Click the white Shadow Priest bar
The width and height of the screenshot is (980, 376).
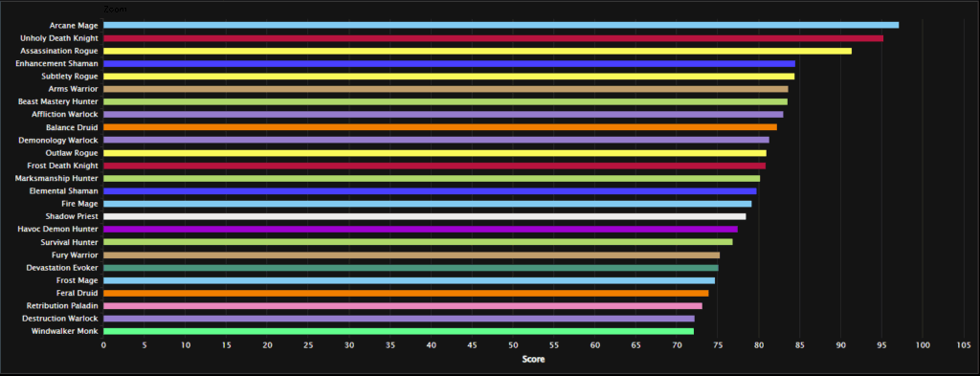424,217
